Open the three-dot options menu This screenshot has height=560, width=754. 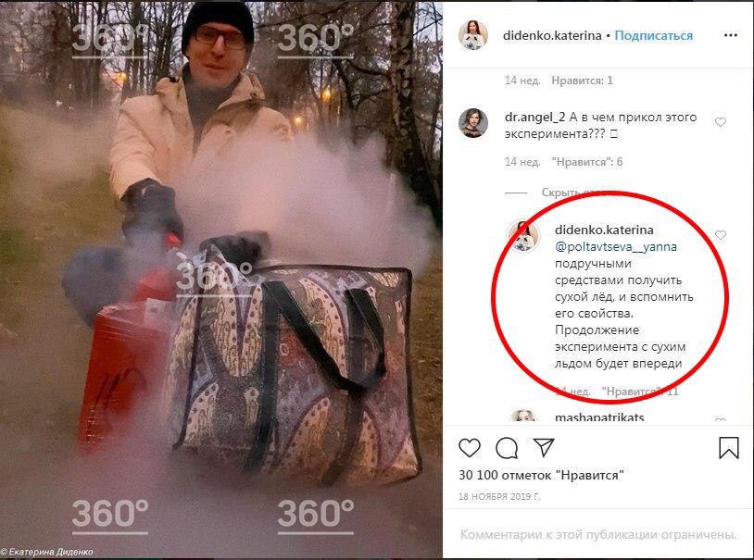[x=731, y=35]
